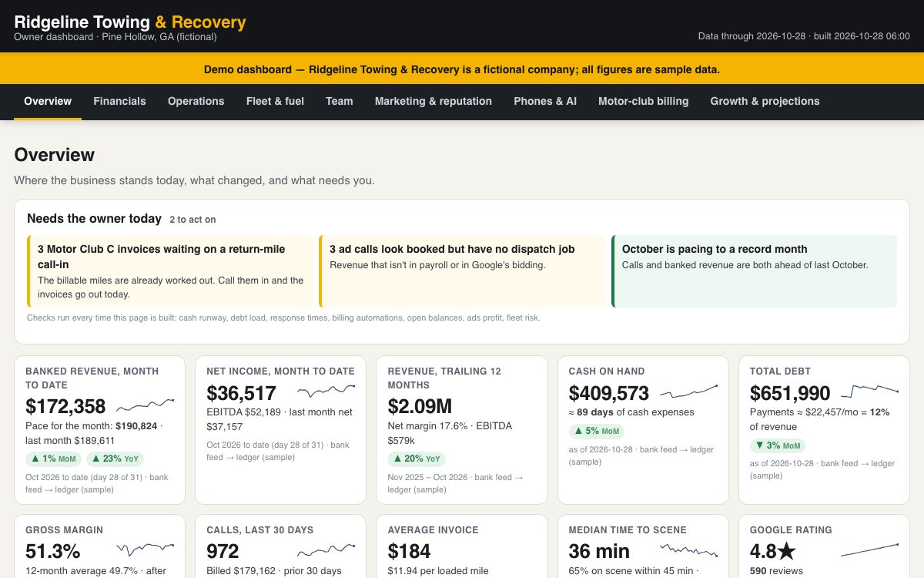The height and width of the screenshot is (578, 924).
Task: Click the $651,990 total debt value
Action: tap(790, 393)
